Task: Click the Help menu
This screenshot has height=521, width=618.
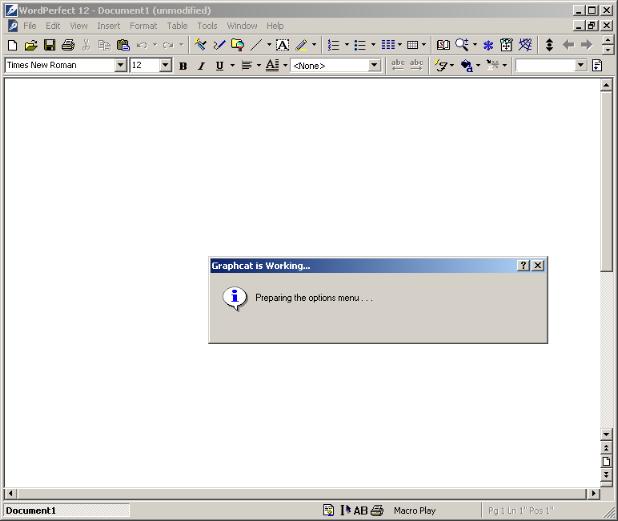Action: (275, 26)
